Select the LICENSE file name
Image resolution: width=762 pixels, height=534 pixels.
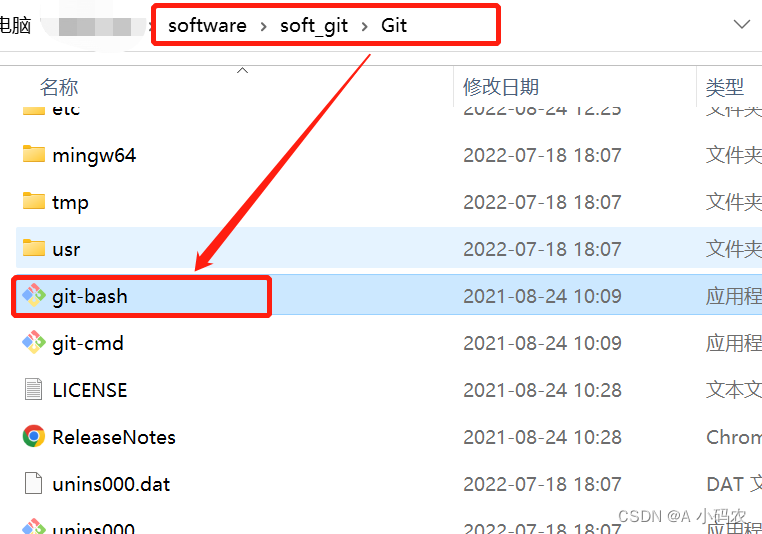tap(90, 390)
